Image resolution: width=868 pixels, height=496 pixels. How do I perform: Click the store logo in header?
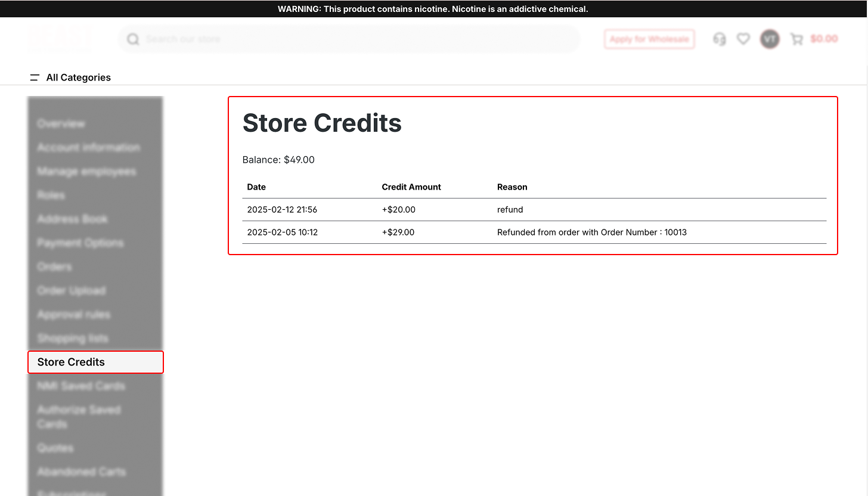coord(60,39)
